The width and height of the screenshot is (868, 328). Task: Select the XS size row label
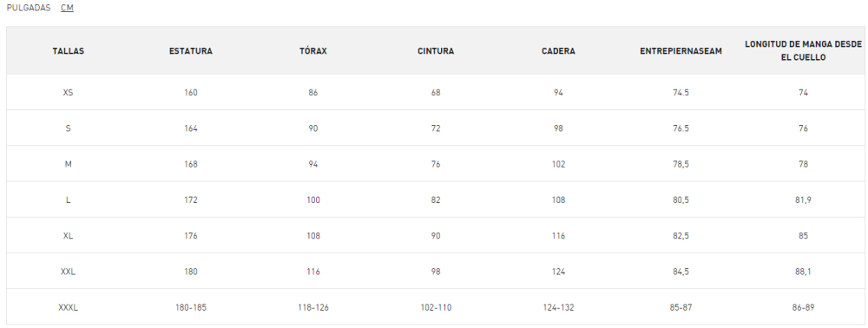[68, 92]
